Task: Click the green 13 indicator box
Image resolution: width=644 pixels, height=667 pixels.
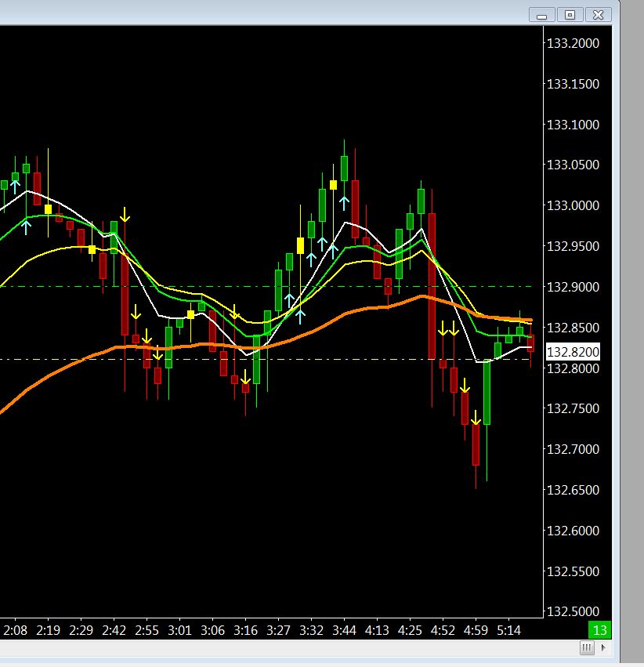Action: coord(600,630)
